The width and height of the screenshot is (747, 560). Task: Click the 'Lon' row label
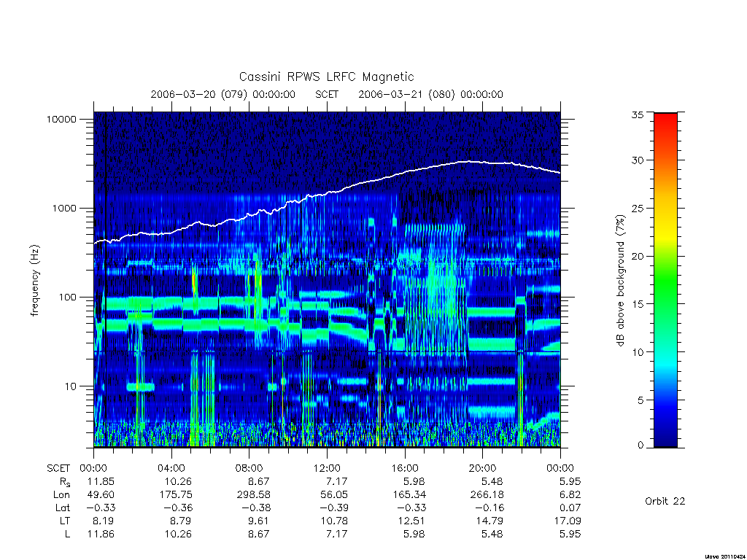pyautogui.click(x=61, y=495)
